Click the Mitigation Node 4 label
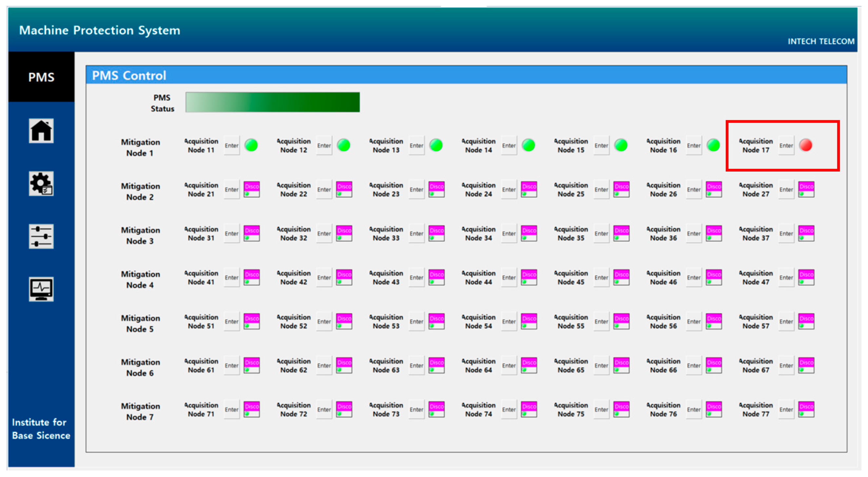This screenshot has height=477, width=868. click(x=140, y=279)
